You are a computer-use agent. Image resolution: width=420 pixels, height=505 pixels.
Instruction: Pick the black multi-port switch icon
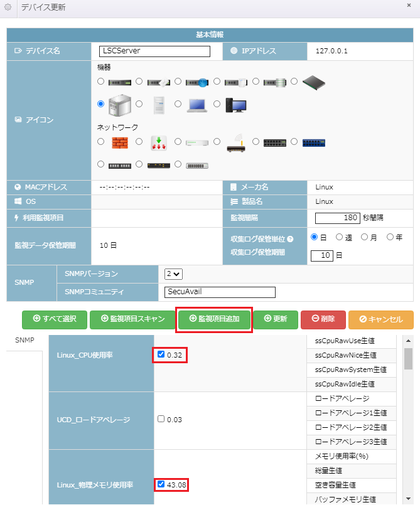click(275, 142)
